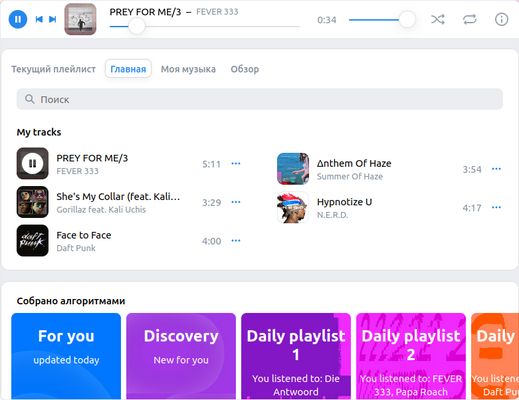519x400 pixels.
Task: Pause playback with the top blue pause button
Action: point(18,19)
